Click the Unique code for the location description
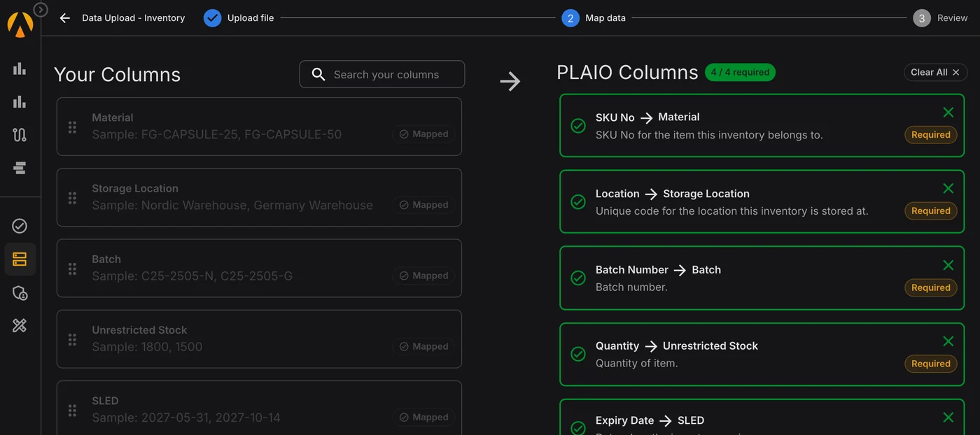The image size is (980, 435). [x=732, y=211]
